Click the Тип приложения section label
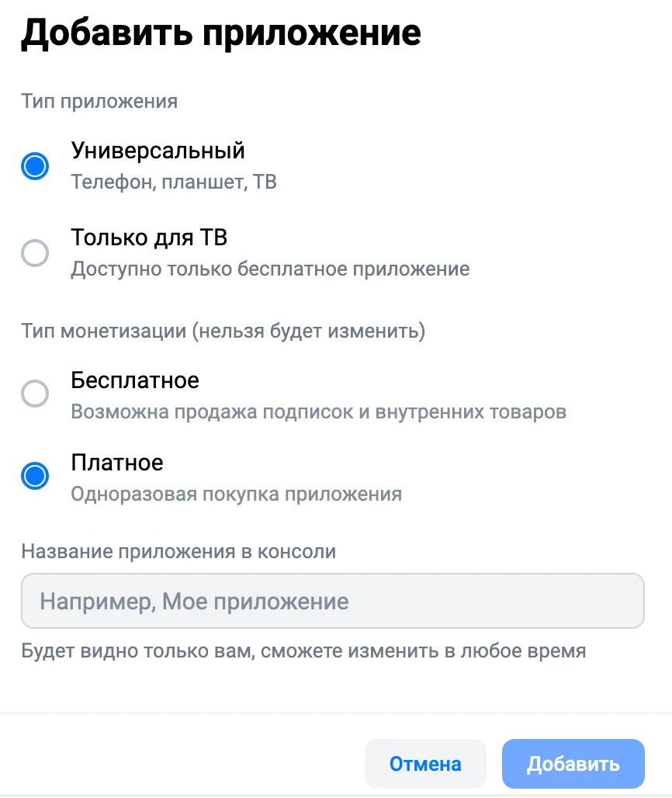 (99, 101)
